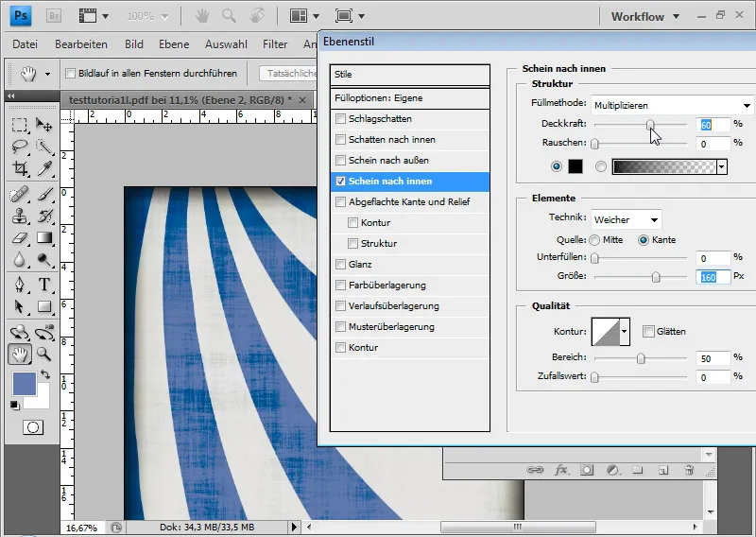This screenshot has height=537, width=756.
Task: Open the Workflow workspace dropdown
Action: (x=645, y=16)
